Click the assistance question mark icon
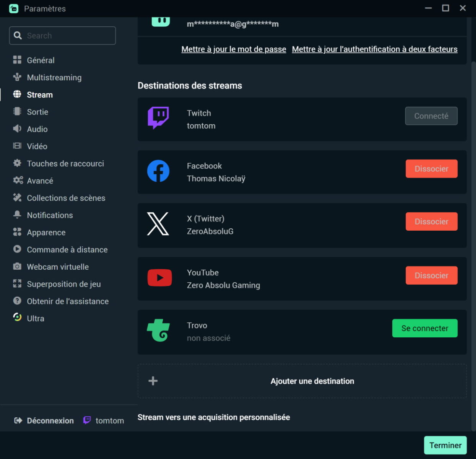The height and width of the screenshot is (459, 476). [17, 301]
